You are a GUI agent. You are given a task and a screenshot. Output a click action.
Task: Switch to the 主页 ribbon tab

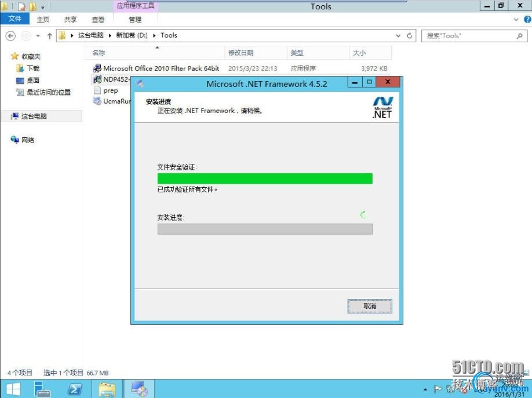point(43,20)
